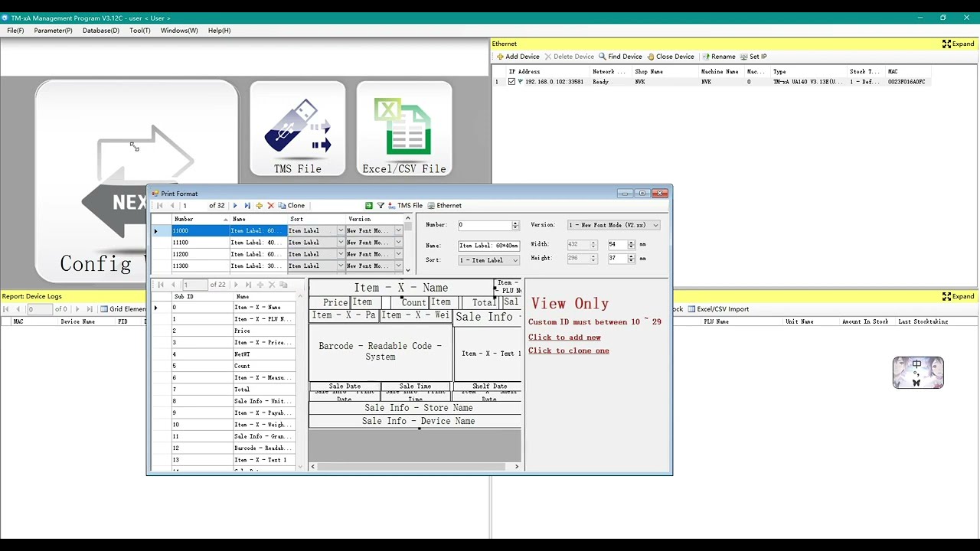
Task: Toggle checkbox for device 192.168.0.102
Action: 511,82
